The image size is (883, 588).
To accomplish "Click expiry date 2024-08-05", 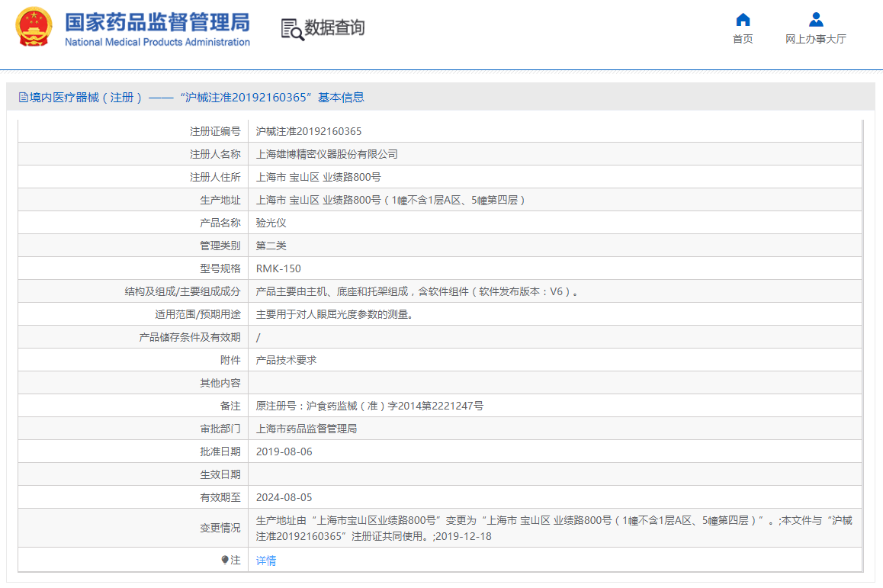I will 284,497.
